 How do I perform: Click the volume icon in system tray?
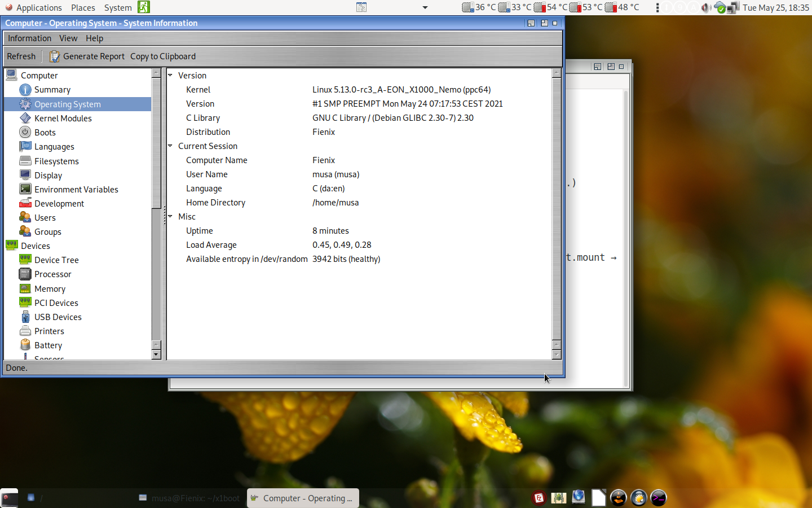pos(705,7)
